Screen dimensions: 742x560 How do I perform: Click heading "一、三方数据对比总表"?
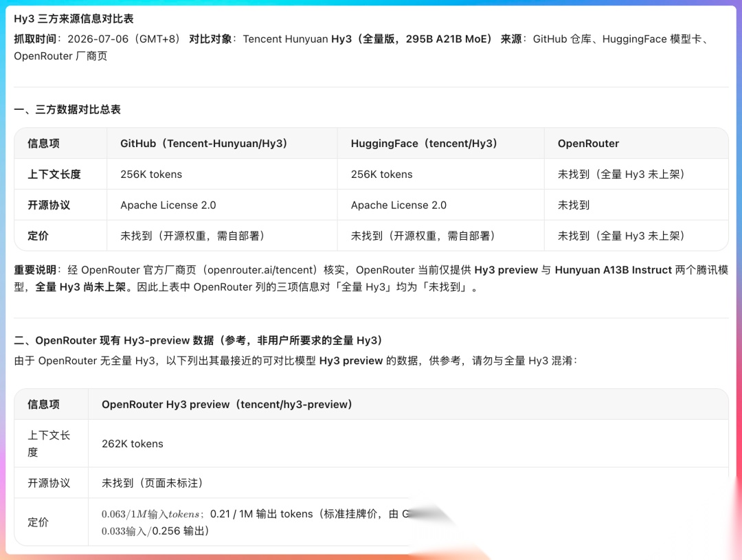tap(67, 109)
